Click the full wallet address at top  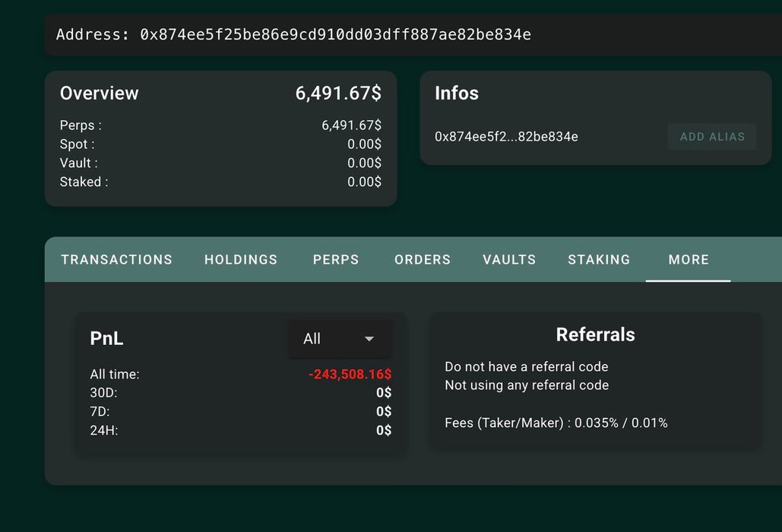[335, 35]
